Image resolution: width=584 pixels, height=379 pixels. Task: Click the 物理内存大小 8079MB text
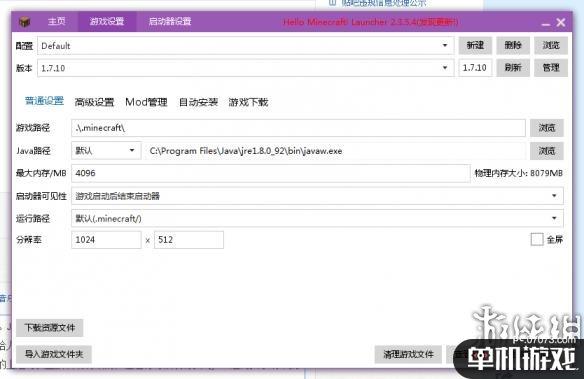pyautogui.click(x=518, y=173)
